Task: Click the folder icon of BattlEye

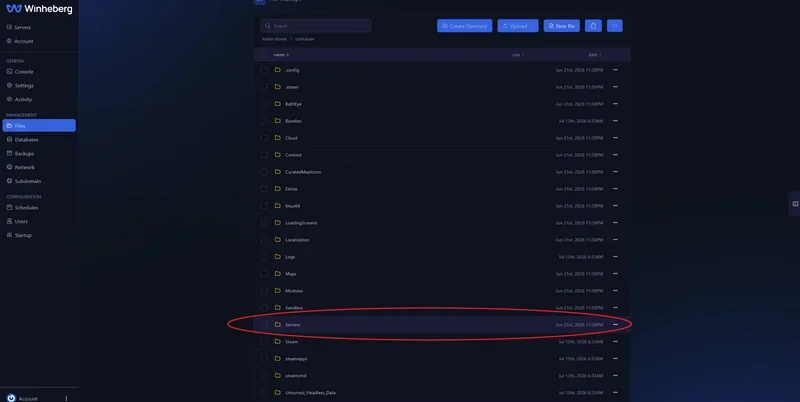Action: pos(278,104)
